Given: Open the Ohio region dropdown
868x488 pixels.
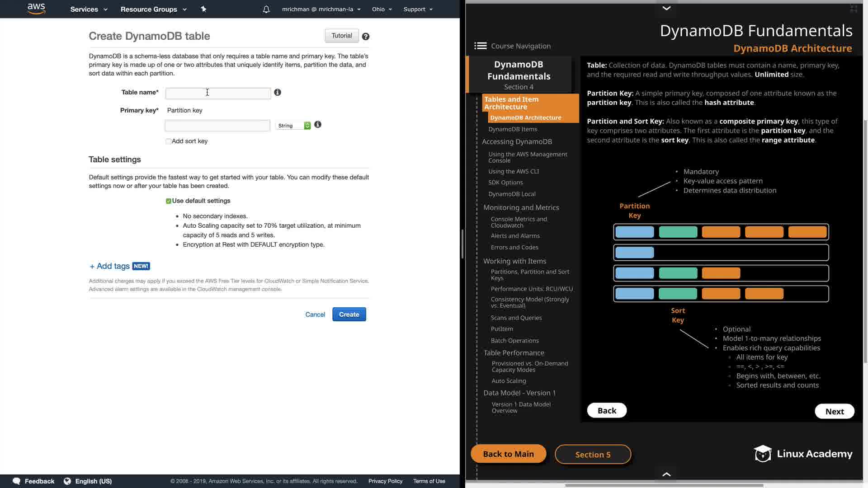Looking at the screenshot, I should pos(382,9).
